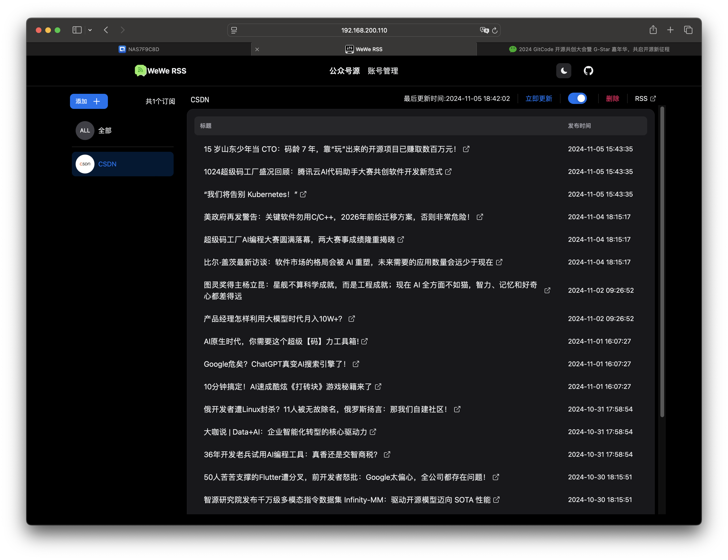Open external link icon for 超级码工厂AI编程大赛 article

pos(401,240)
